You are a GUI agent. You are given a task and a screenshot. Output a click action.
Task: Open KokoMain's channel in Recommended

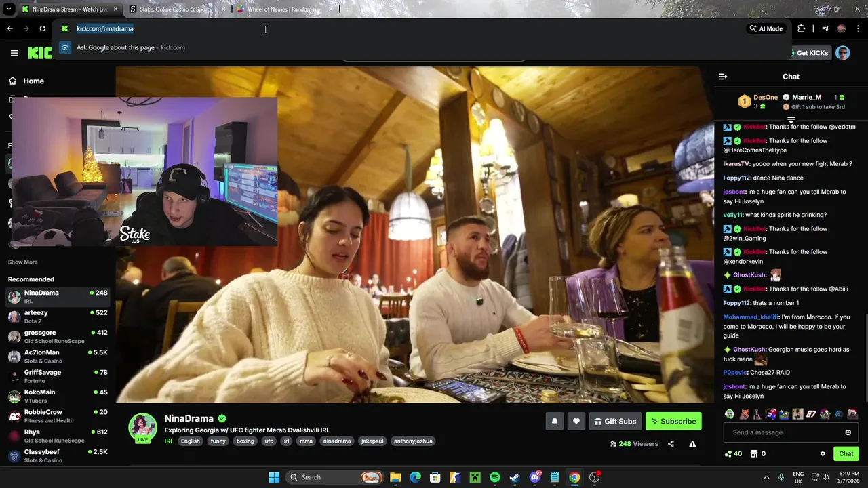click(x=58, y=396)
